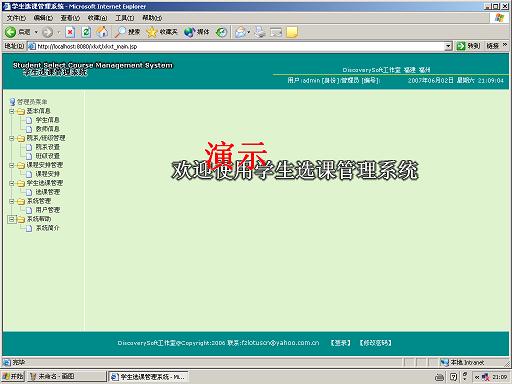512x384 pixels.
Task: Open the address bar dropdown arrow
Action: click(x=448, y=46)
